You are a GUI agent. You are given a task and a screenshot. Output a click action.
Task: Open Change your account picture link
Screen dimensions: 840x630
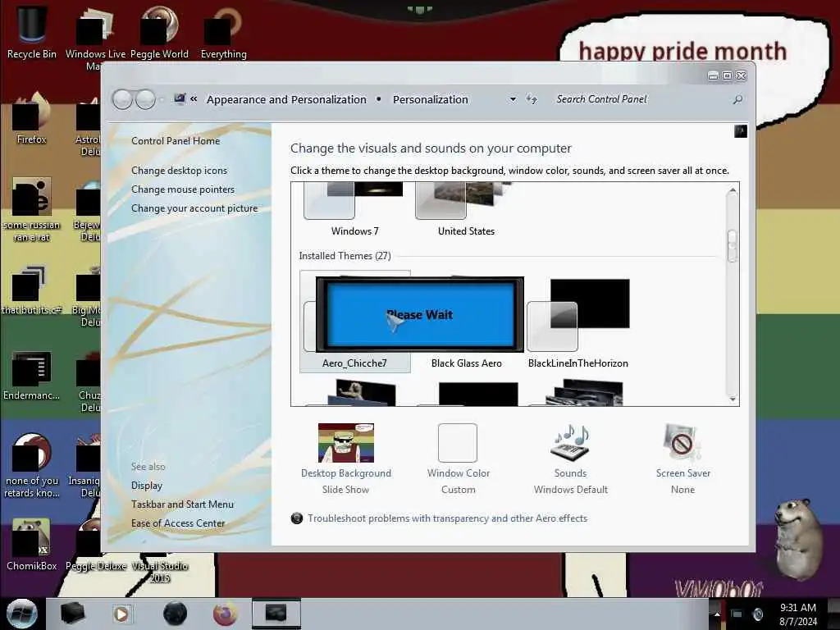(194, 208)
